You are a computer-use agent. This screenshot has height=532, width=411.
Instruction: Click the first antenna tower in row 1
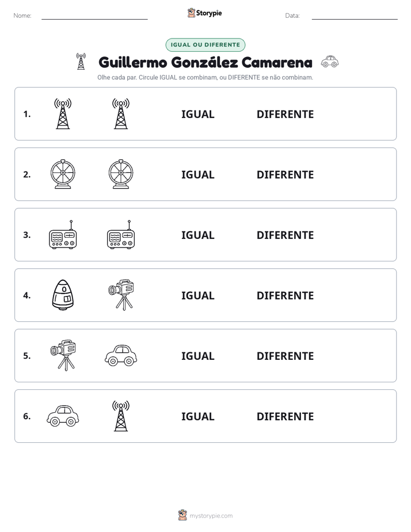(63, 113)
